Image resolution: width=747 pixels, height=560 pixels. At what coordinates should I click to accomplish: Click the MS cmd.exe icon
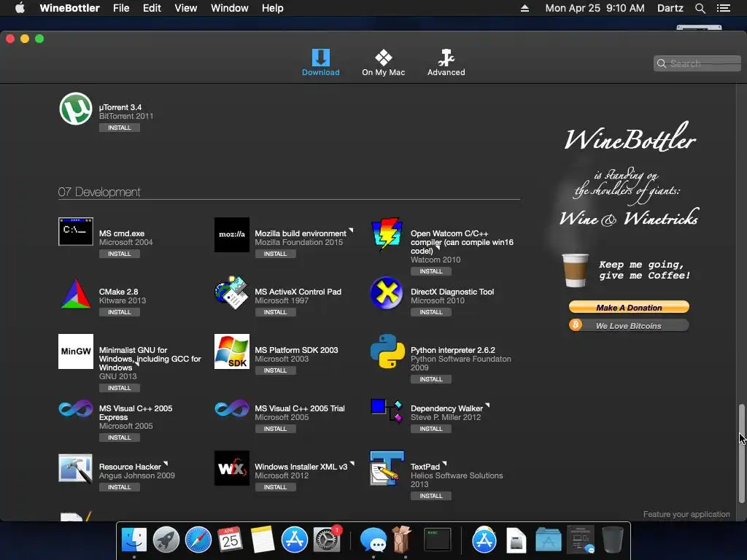76,231
